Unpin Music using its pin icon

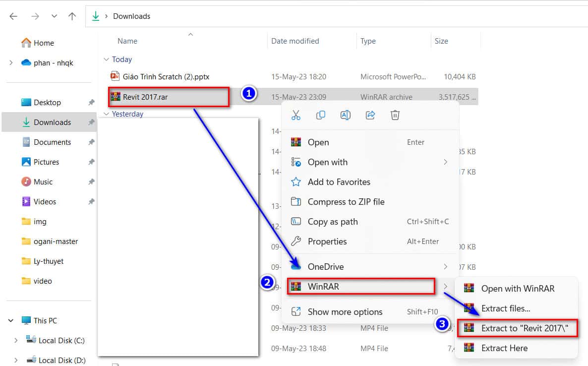point(91,182)
